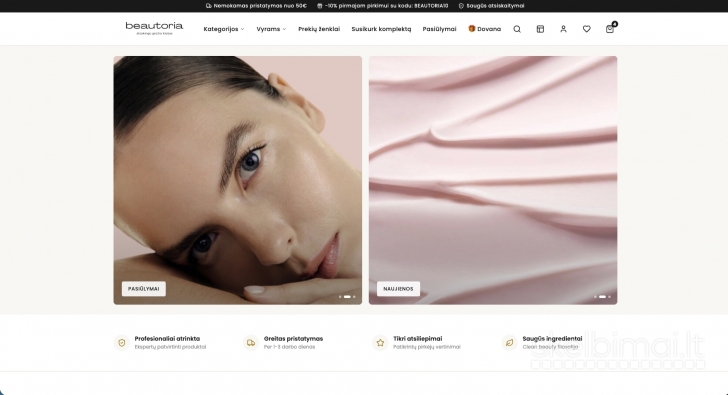Screen dimensions: 728x395
Task: Expand the Vyrams dropdown menu
Action: coord(271,29)
